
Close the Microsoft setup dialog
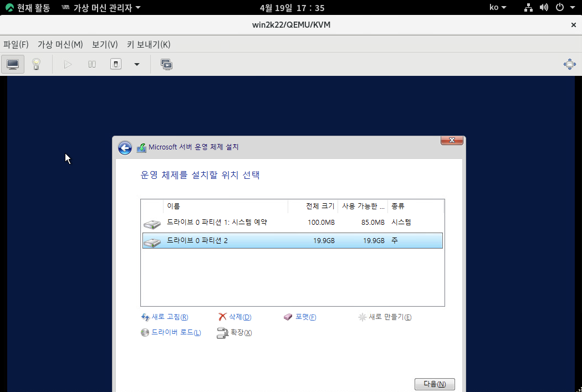pos(452,140)
